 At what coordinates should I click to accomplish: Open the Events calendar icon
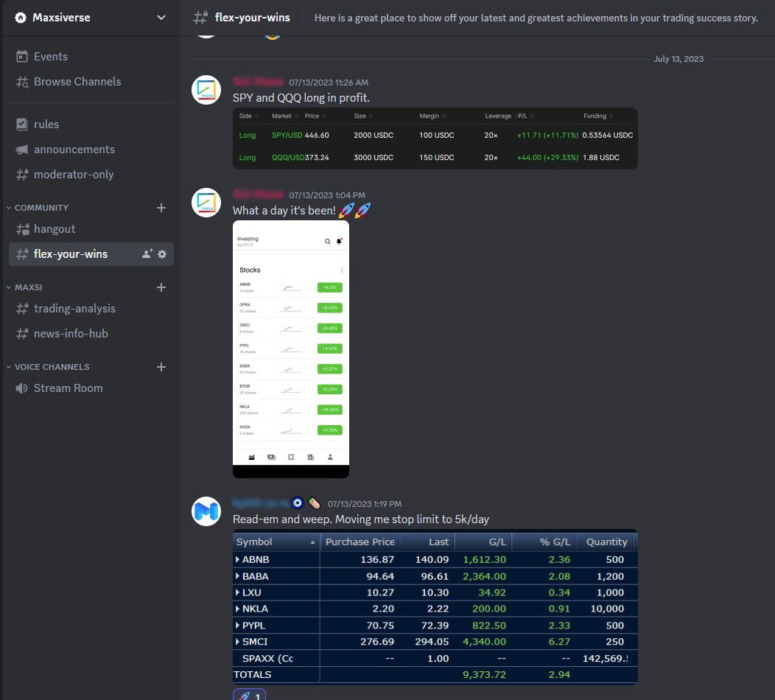[x=22, y=56]
